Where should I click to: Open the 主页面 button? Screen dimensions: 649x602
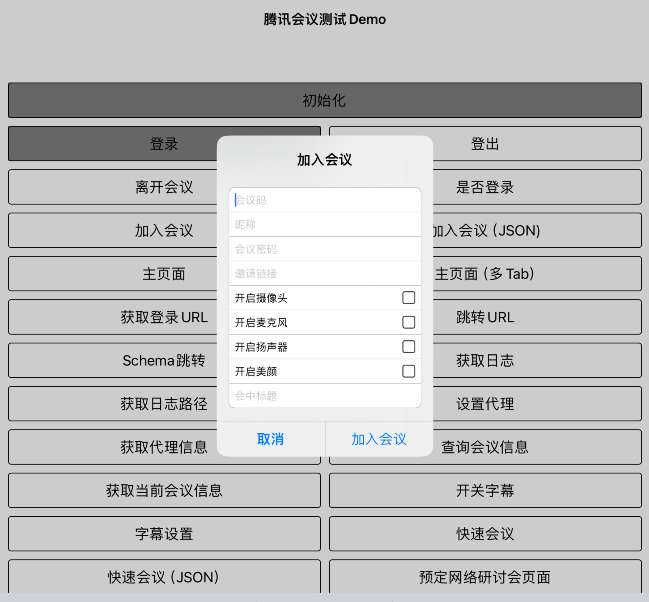164,274
